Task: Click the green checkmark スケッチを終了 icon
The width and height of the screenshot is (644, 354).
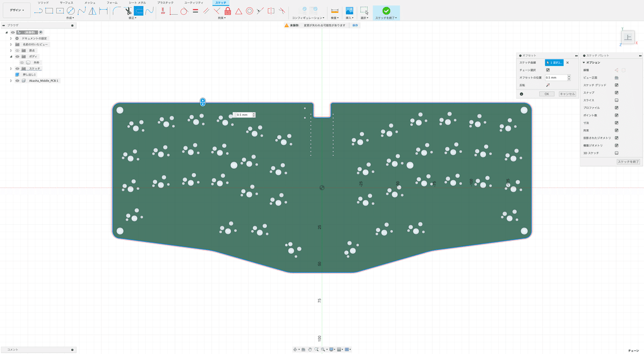Action: pos(386,10)
